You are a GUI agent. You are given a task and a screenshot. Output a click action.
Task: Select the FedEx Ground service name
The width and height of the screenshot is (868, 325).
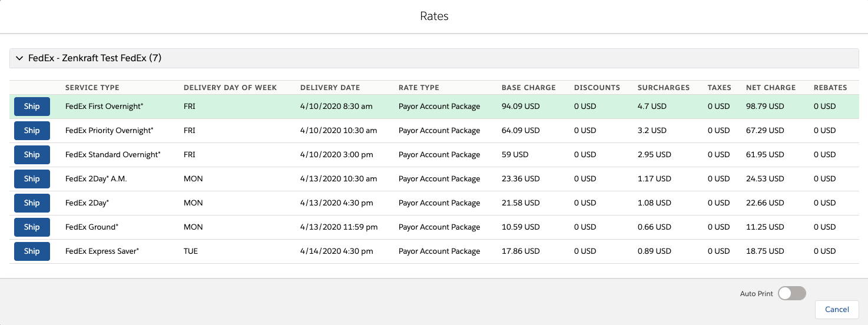point(92,227)
